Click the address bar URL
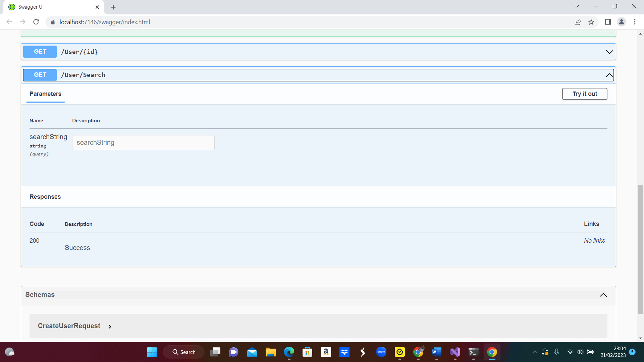Image resolution: width=644 pixels, height=362 pixels. click(x=105, y=22)
